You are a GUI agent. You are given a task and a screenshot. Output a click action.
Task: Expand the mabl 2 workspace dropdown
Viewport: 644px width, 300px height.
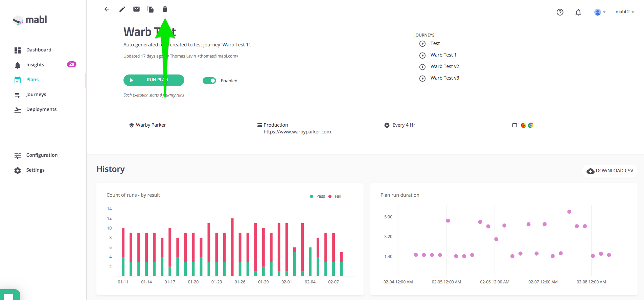click(x=625, y=12)
